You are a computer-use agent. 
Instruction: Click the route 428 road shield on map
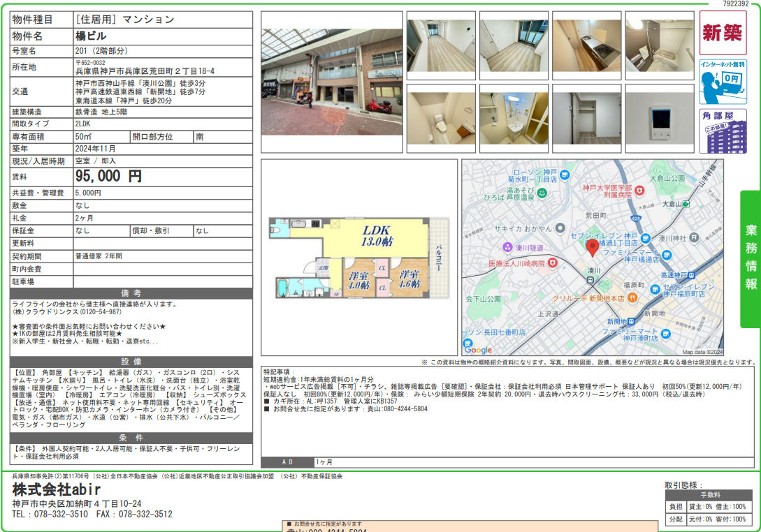point(637,219)
